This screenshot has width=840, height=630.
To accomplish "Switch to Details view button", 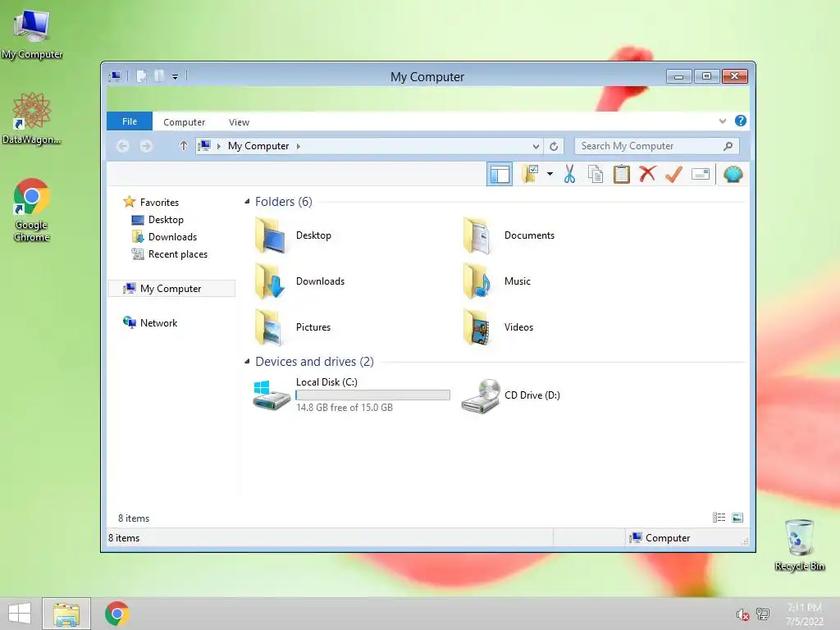I will [719, 517].
